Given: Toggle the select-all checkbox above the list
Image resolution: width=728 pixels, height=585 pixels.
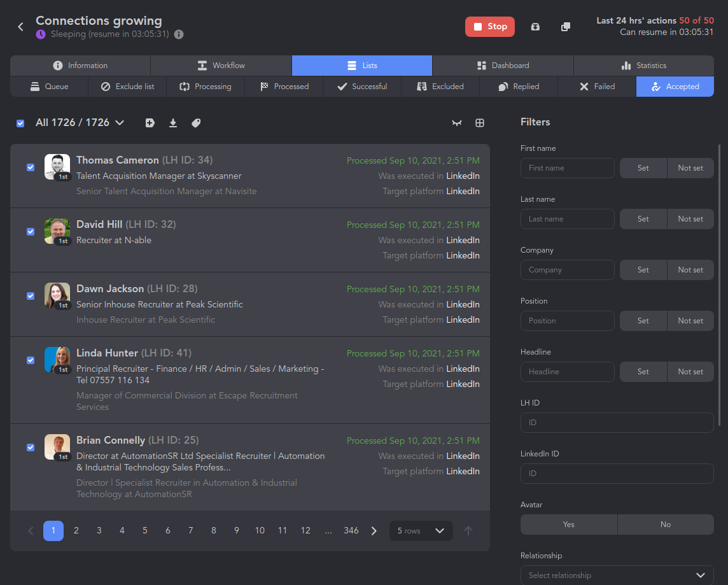Looking at the screenshot, I should coord(20,122).
